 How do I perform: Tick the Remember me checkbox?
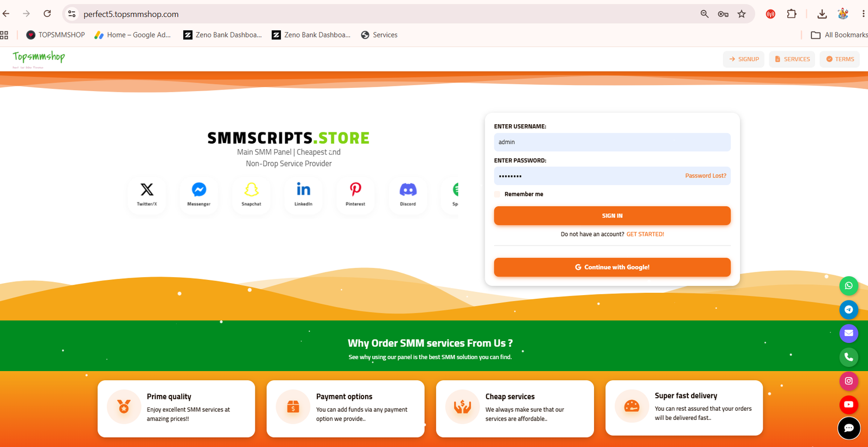click(497, 194)
